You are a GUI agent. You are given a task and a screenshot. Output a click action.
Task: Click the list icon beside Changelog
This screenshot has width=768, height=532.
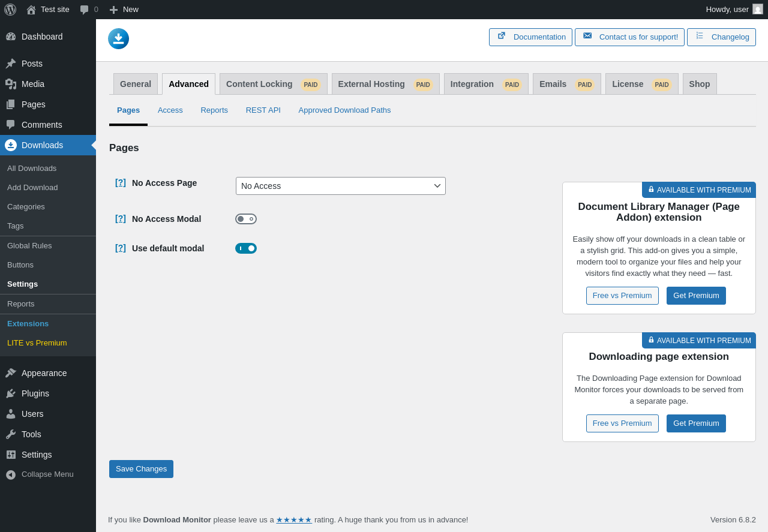click(x=700, y=36)
